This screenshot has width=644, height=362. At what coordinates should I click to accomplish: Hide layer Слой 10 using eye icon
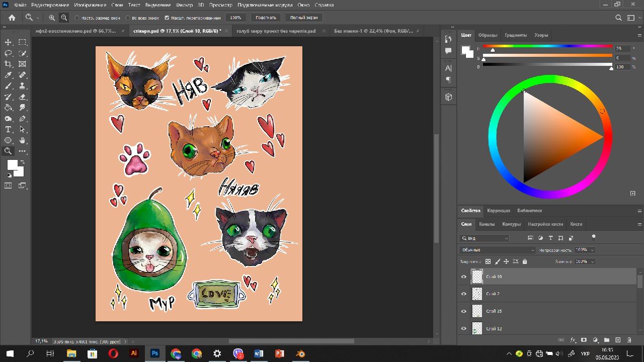pyautogui.click(x=463, y=277)
